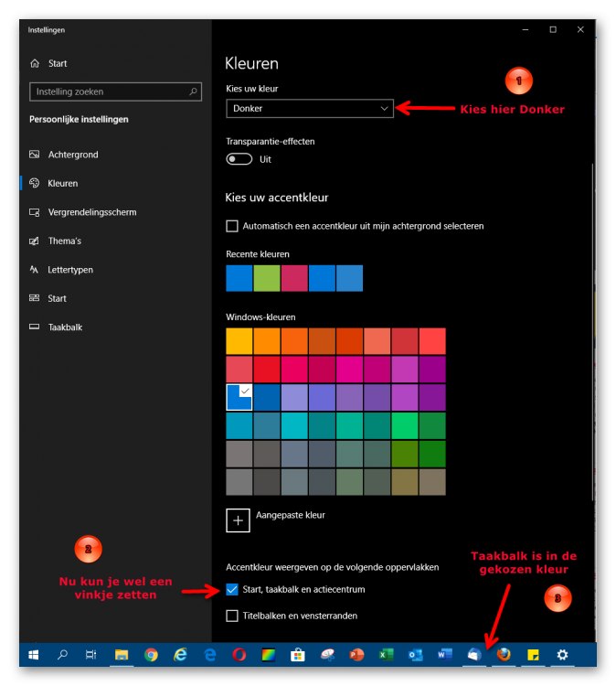Click the taskbar search magnifier icon
The width and height of the screenshot is (616, 686).
coord(62,655)
